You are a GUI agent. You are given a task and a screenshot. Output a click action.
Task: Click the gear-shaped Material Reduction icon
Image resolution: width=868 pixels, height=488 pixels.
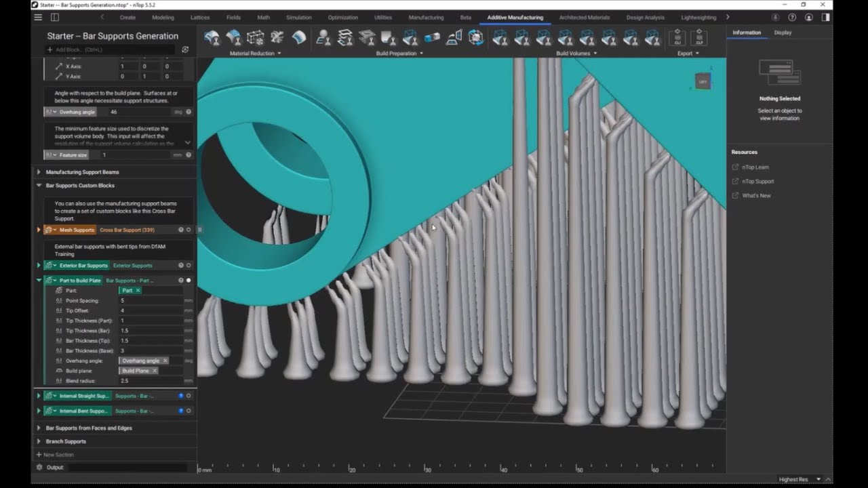pyautogui.click(x=277, y=38)
